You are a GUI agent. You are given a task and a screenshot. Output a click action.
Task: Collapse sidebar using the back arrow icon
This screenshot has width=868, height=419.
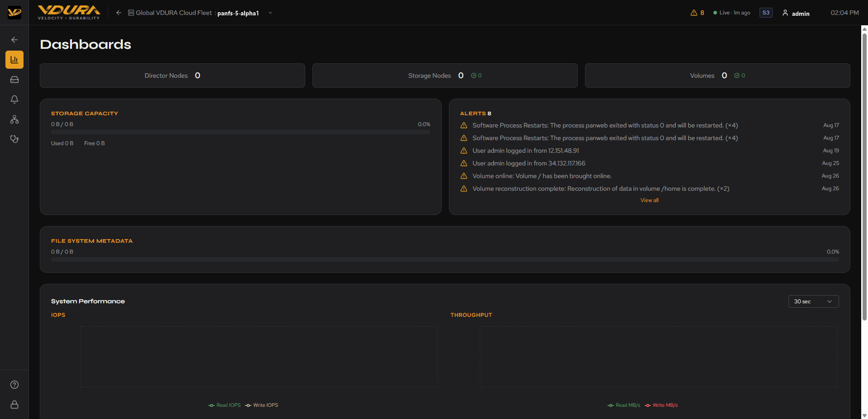[14, 40]
